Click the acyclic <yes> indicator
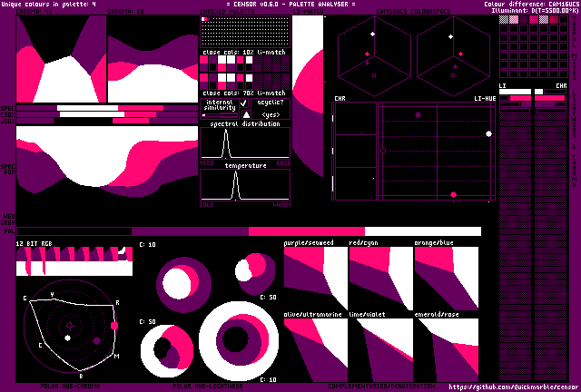The height and width of the screenshot is (392, 581). click(x=271, y=114)
